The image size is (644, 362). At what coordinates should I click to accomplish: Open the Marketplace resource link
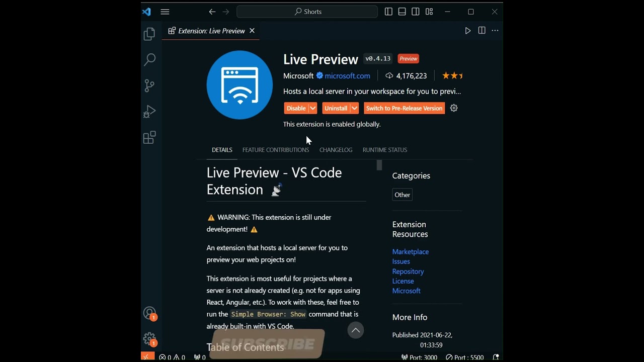click(x=411, y=252)
